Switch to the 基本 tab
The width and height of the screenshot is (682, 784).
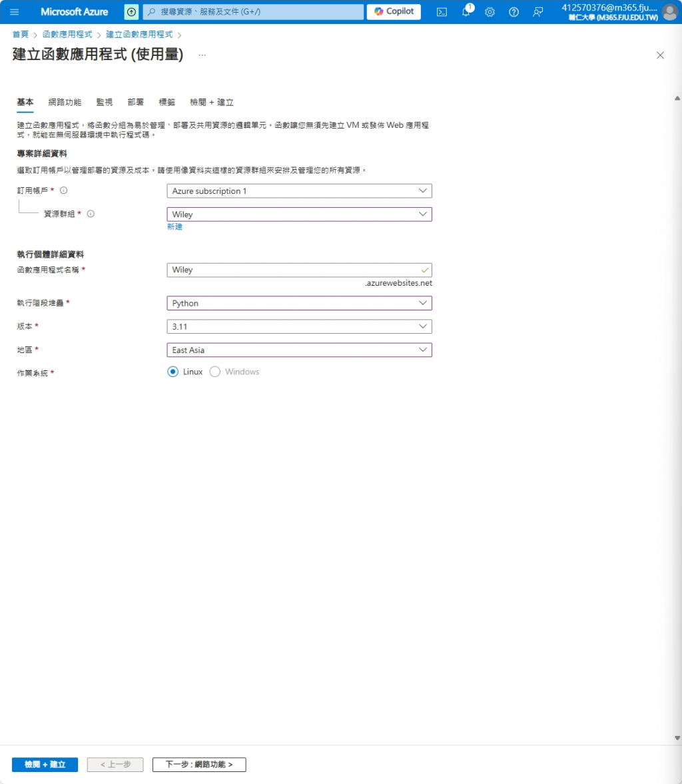pos(25,102)
